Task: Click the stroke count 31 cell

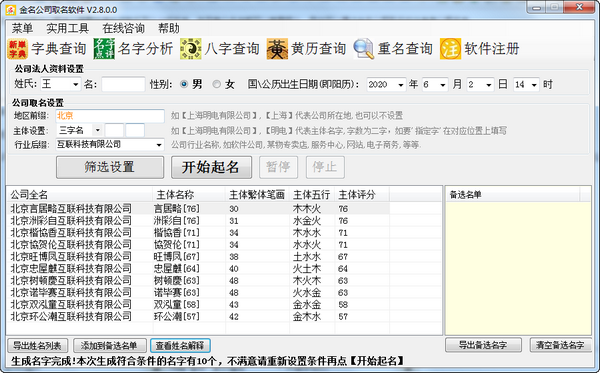Action: (234, 221)
